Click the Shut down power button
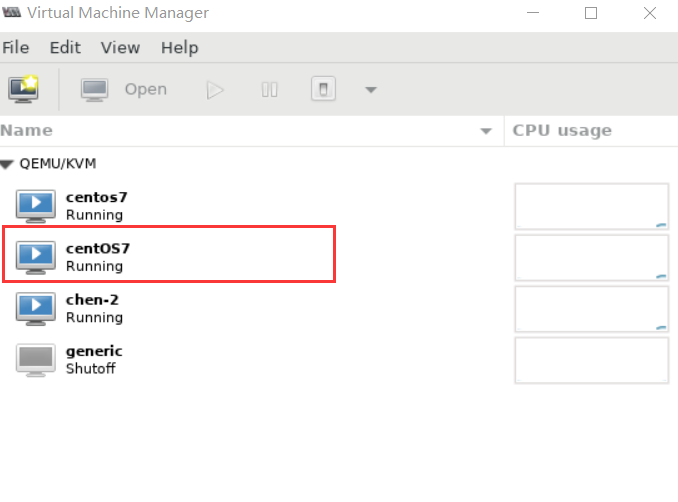This screenshot has width=678, height=502. (323, 89)
